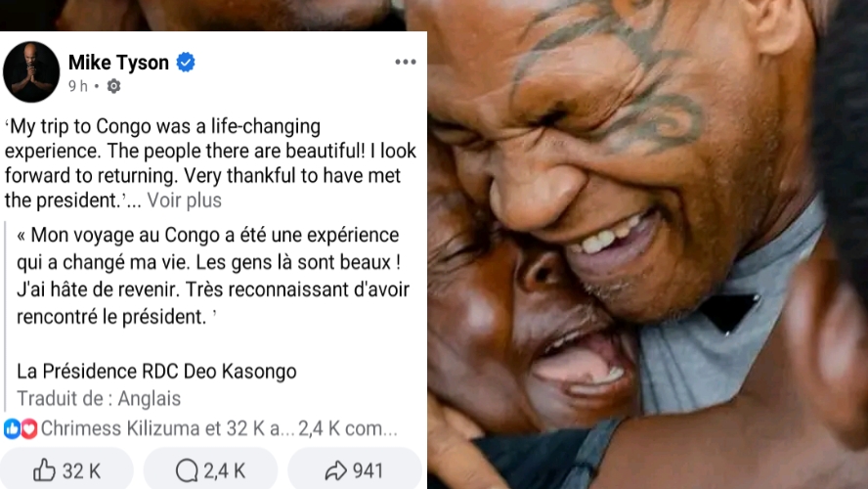Open the Mike Tyson page name link
868x489 pixels.
pos(118,62)
